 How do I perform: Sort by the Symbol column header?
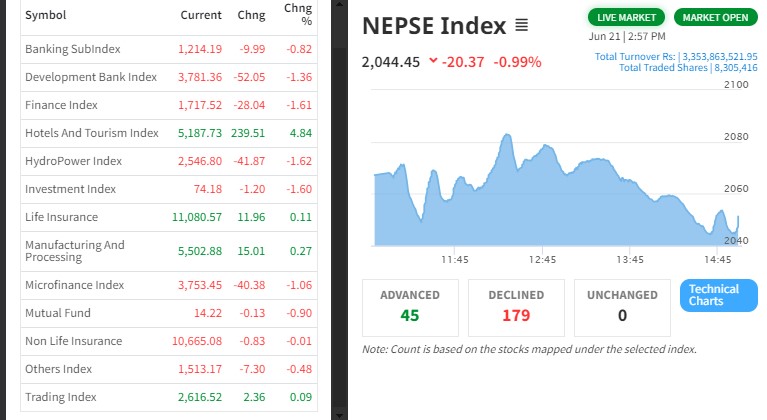click(45, 16)
